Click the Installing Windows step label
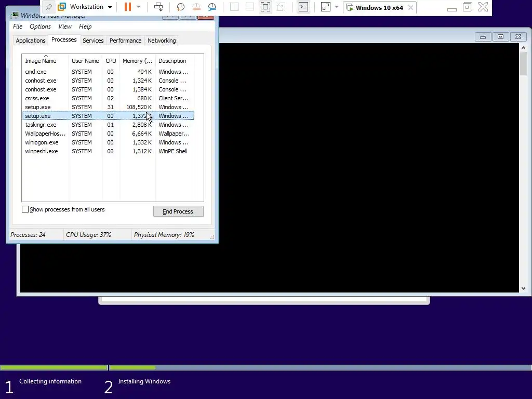 pyautogui.click(x=144, y=381)
